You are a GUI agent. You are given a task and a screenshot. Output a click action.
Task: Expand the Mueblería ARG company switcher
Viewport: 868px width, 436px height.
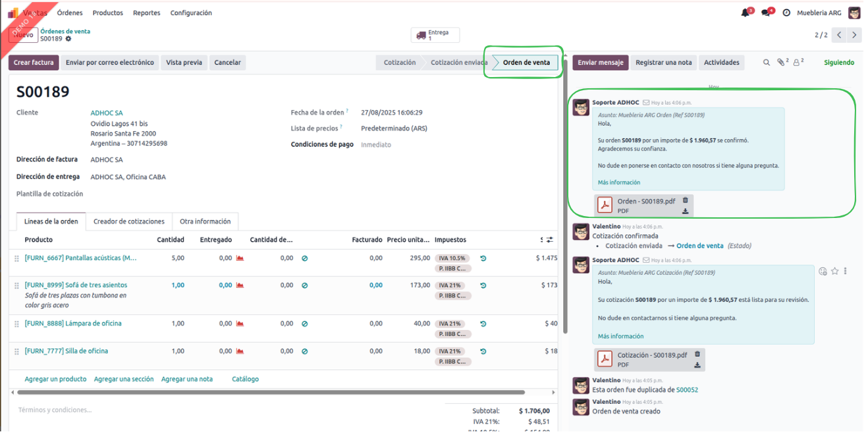click(819, 13)
